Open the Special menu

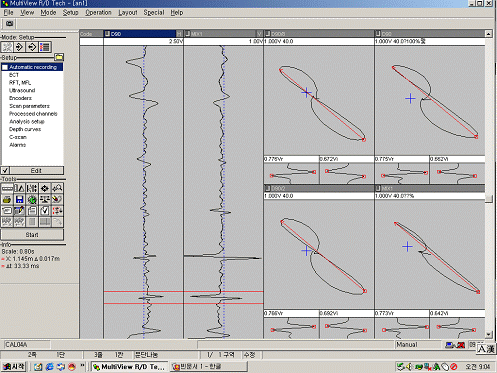click(x=154, y=13)
